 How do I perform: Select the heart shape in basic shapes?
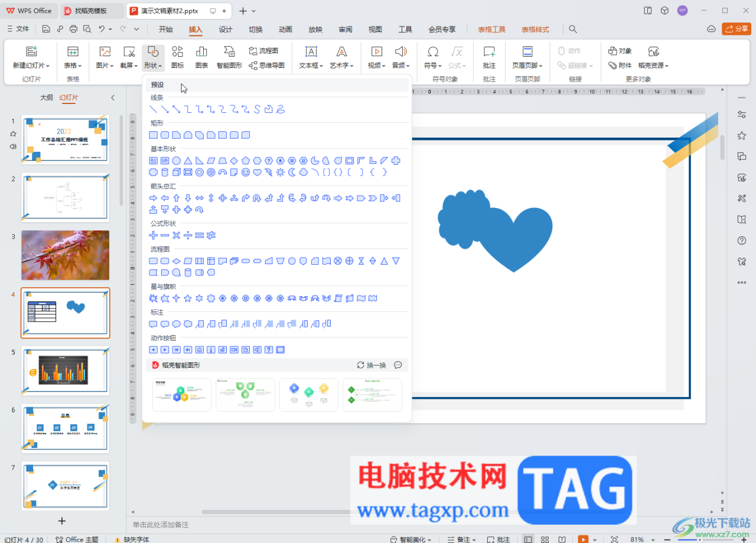[x=257, y=172]
